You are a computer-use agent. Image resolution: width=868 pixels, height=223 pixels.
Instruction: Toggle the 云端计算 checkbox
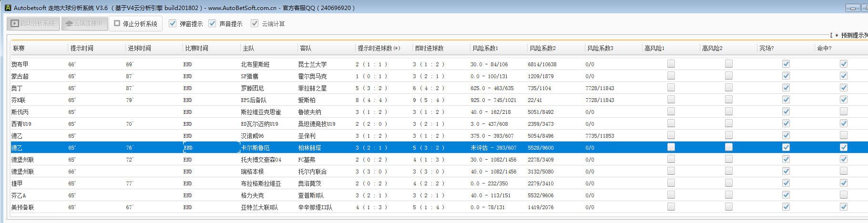click(255, 23)
